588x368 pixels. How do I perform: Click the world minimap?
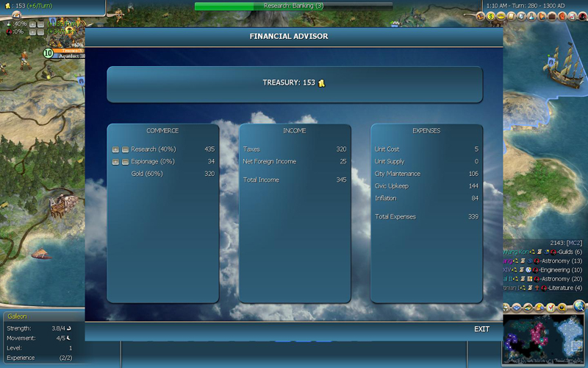[x=543, y=340]
